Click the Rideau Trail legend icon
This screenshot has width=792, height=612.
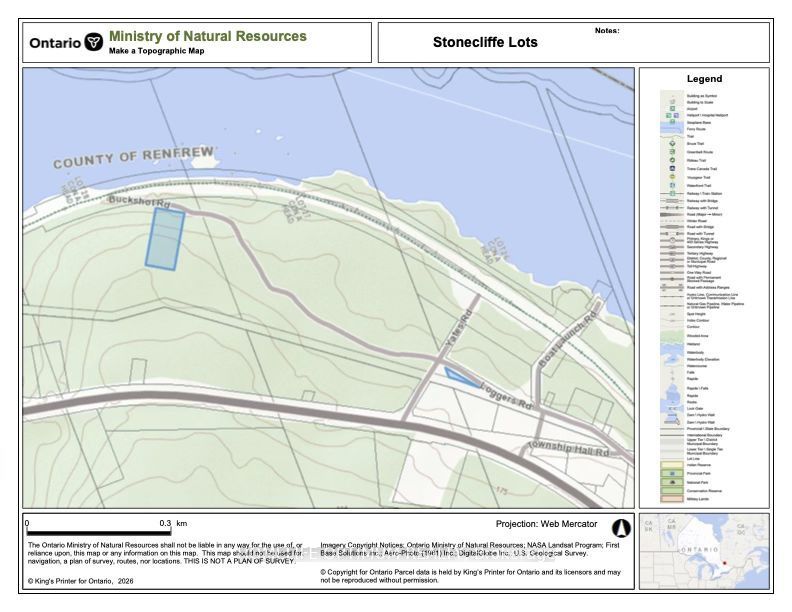point(672,160)
